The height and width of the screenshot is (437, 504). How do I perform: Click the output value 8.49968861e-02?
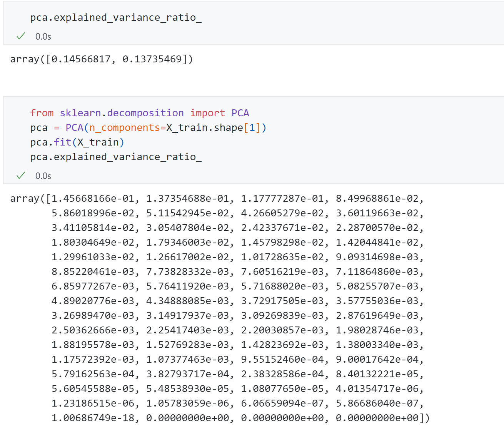click(377, 199)
